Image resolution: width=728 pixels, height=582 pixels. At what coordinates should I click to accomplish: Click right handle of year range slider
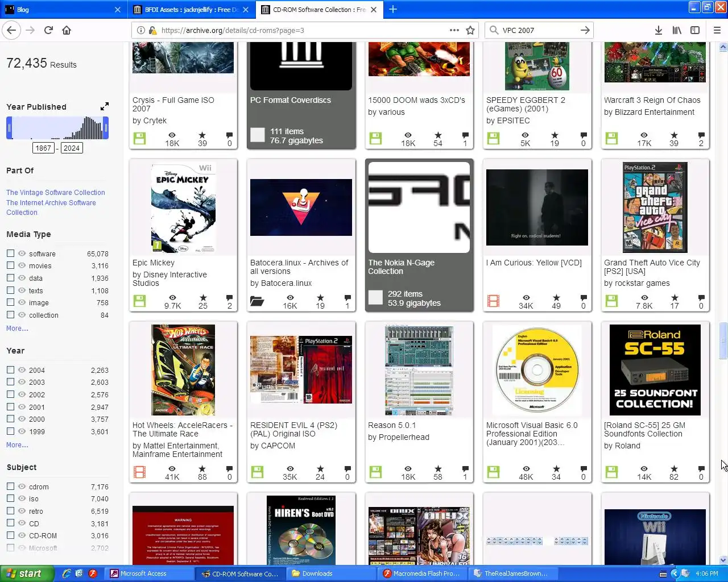[x=106, y=128]
